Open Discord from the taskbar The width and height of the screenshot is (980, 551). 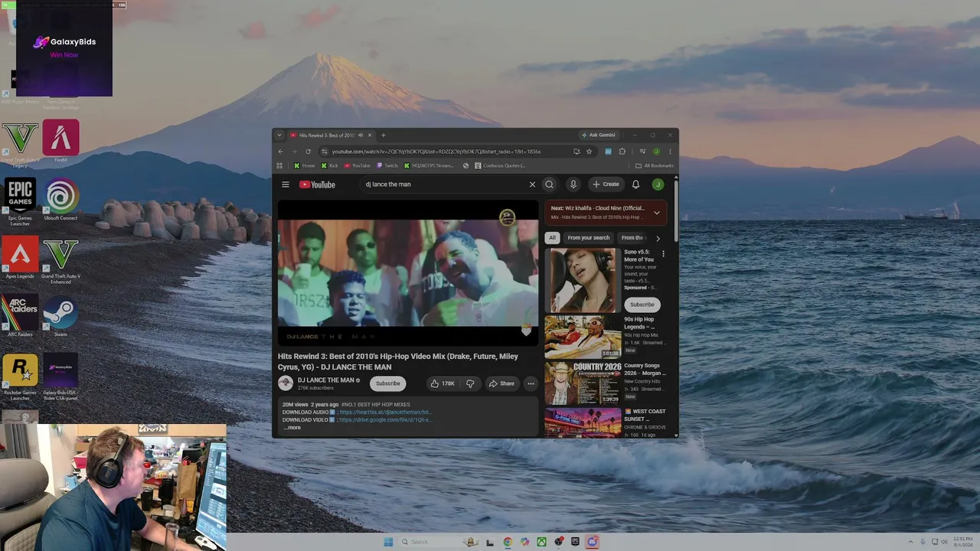click(592, 542)
